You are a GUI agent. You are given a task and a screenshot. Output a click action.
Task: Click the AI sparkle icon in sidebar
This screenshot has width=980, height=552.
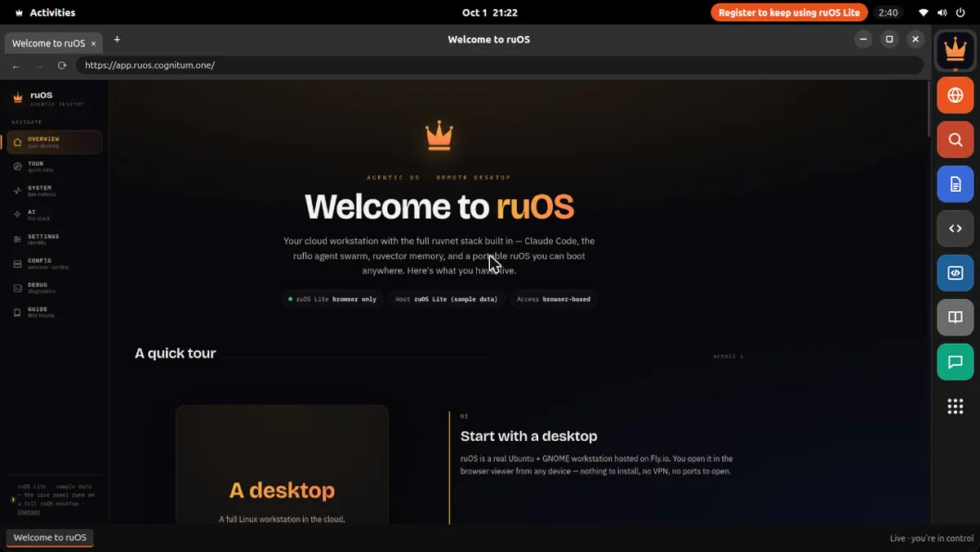pos(17,215)
